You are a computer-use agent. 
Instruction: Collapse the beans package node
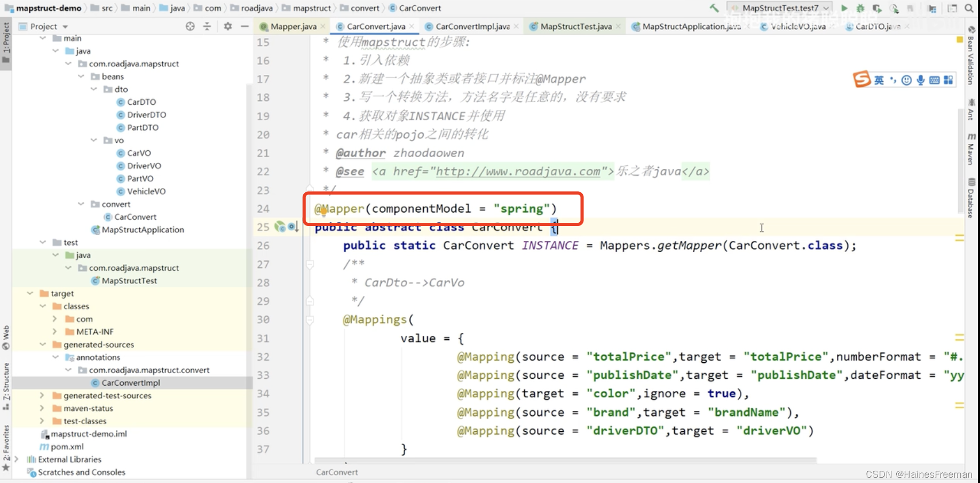[81, 76]
